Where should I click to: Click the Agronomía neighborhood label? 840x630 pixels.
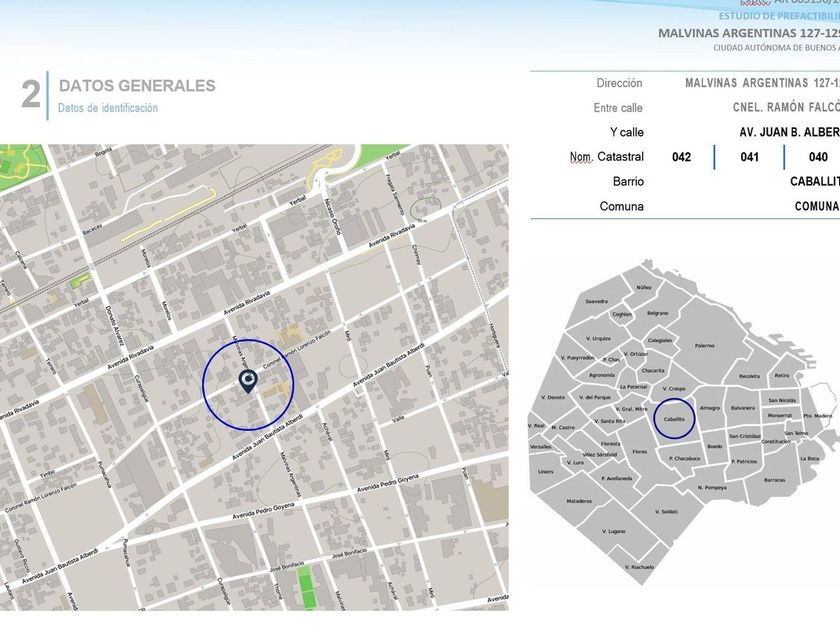[x=602, y=375]
